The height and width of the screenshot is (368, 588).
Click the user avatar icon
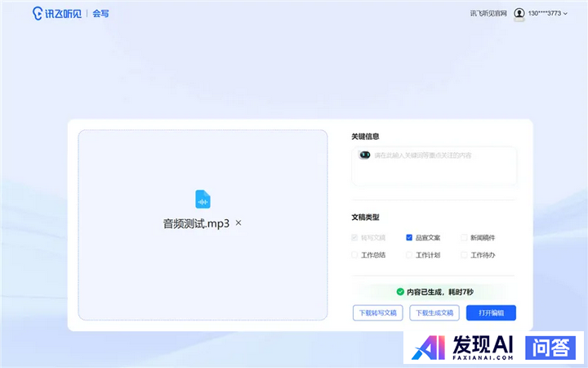coord(519,13)
